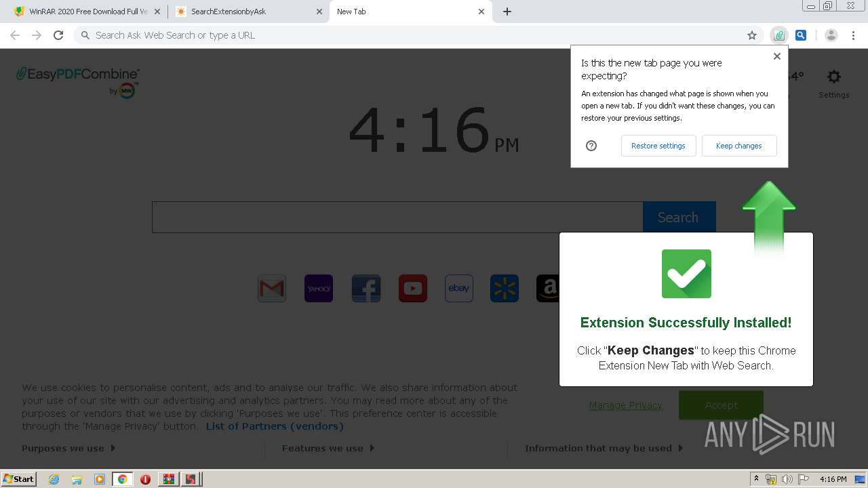Open the Manage Privacy link
The width and height of the screenshot is (868, 488).
pyautogui.click(x=625, y=405)
